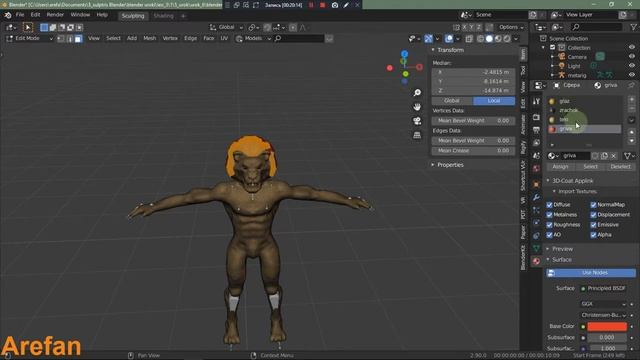Move material slot down arrow
Image resolution: width=640 pixels, height=360 pixels.
tap(632, 141)
